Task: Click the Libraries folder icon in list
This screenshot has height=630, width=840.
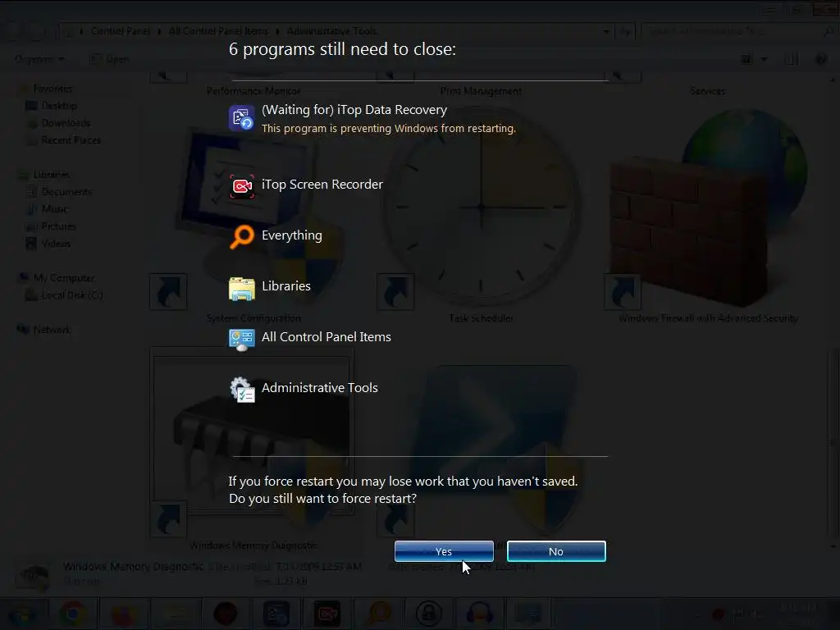Action: point(242,288)
